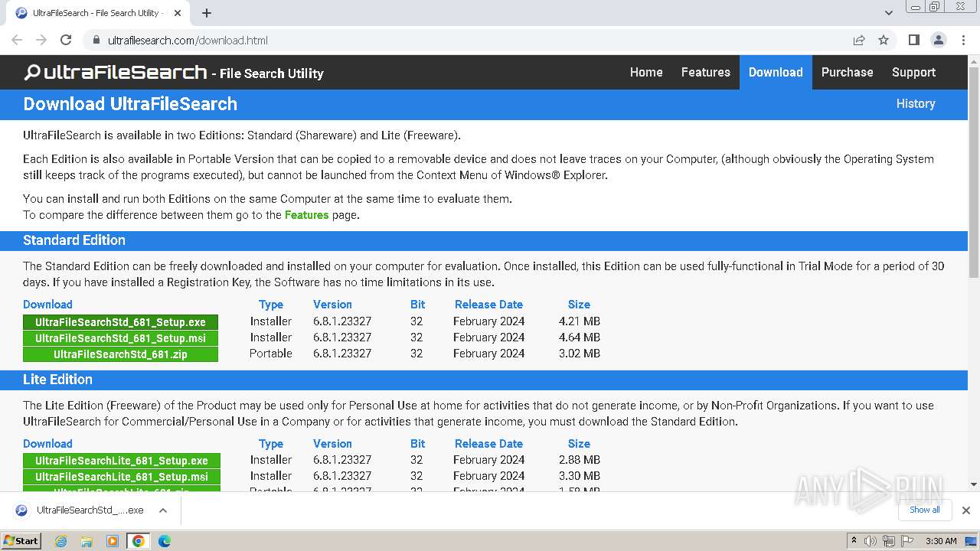Open the network tray icon
Viewport: 980px width, 551px height.
pos(889,541)
